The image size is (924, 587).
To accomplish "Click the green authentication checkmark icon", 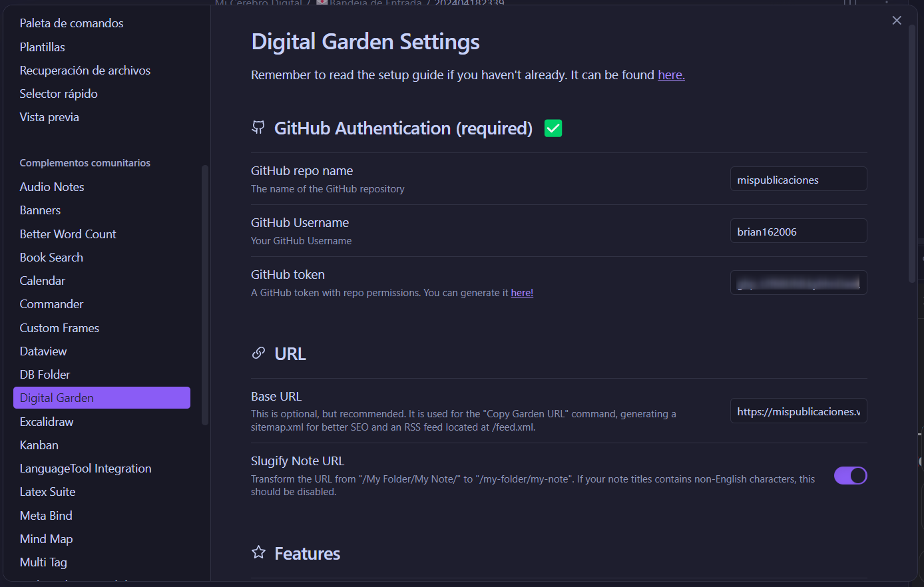I will tap(553, 128).
